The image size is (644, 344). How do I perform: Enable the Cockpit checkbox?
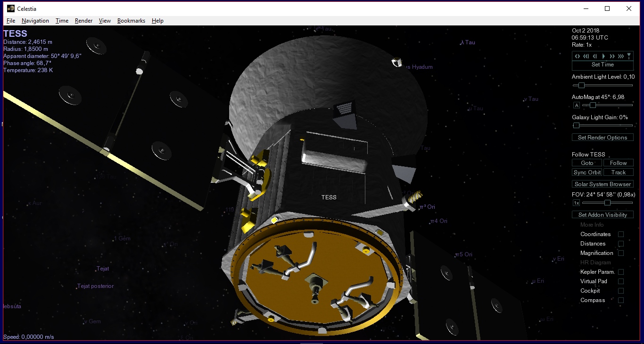point(621,291)
